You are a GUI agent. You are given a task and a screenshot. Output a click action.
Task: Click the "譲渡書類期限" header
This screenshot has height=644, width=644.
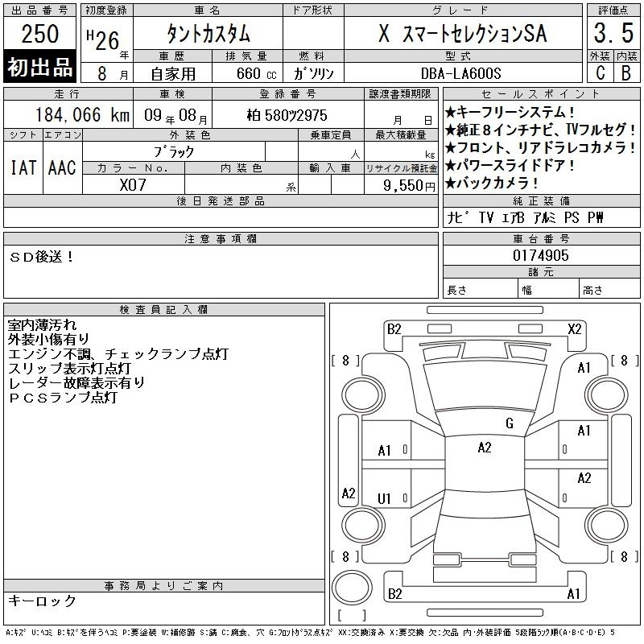[x=400, y=94]
